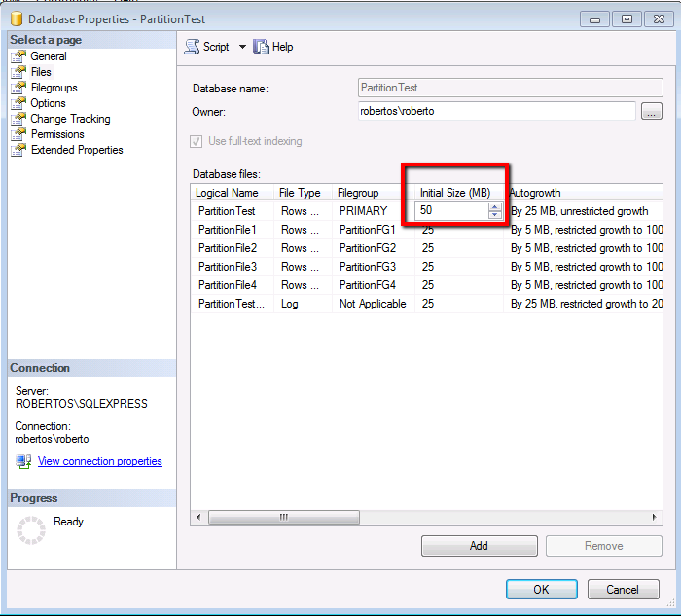Image resolution: width=681 pixels, height=616 pixels.
Task: Open the Script dropdown arrow
Action: point(242,47)
